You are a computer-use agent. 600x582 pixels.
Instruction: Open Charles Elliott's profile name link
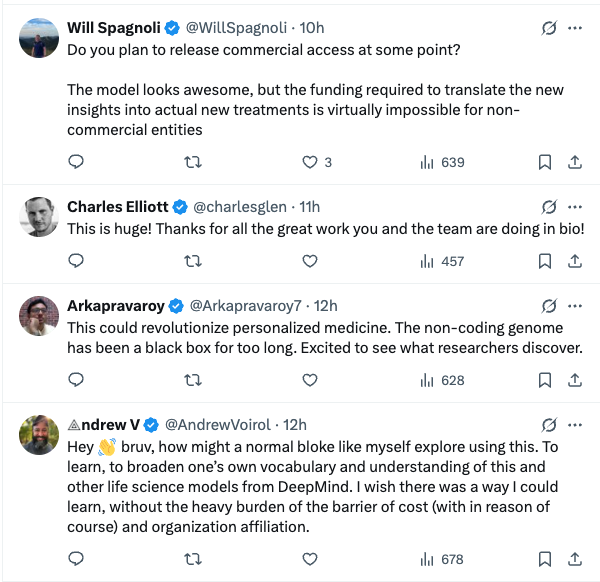point(118,207)
